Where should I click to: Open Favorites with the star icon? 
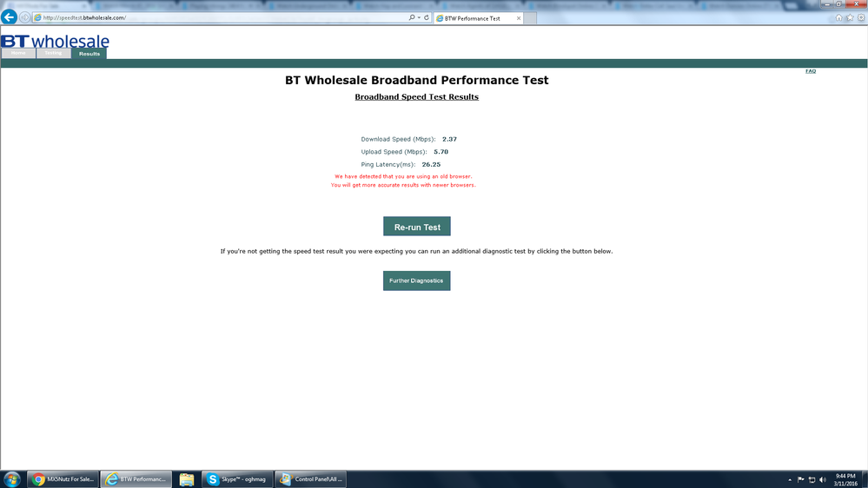click(x=850, y=17)
